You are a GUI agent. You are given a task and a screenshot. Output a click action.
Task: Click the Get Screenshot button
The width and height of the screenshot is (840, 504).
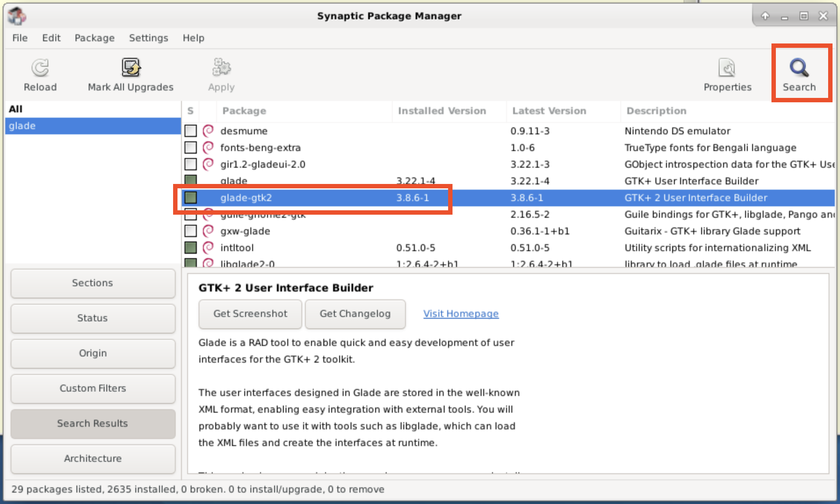tap(250, 314)
